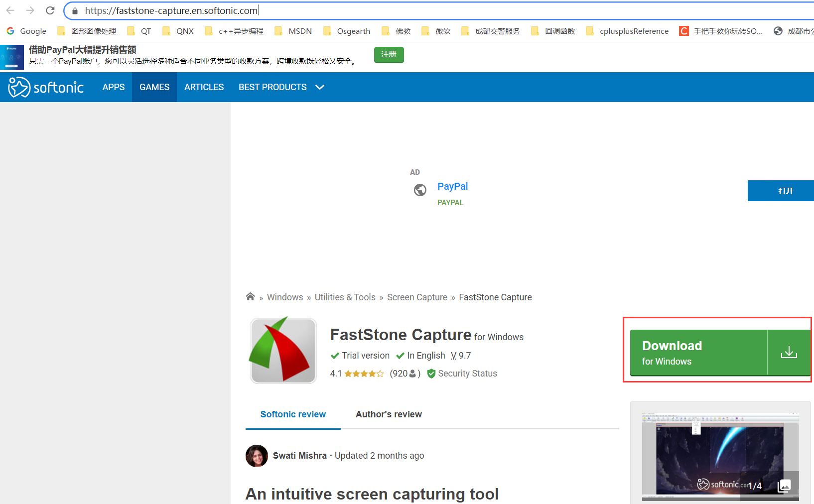This screenshot has width=814, height=504.
Task: Open the screenshot gallery icon on the thumbnail
Action: (785, 486)
